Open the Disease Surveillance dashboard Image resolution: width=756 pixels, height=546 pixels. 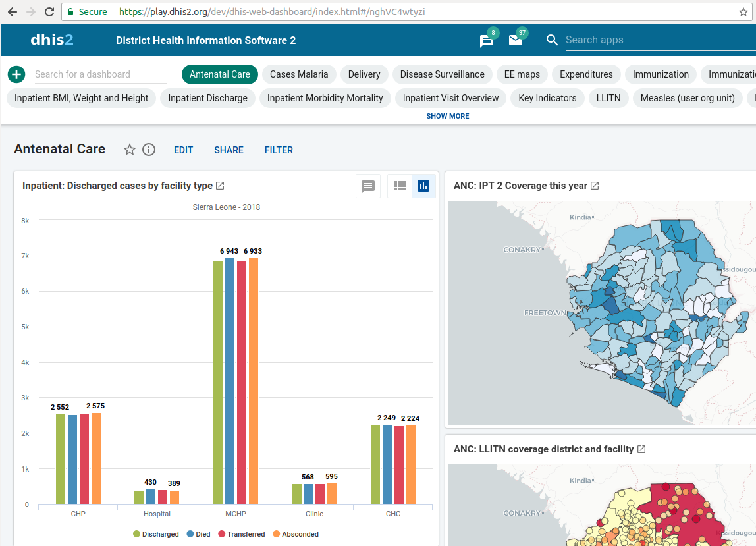442,74
